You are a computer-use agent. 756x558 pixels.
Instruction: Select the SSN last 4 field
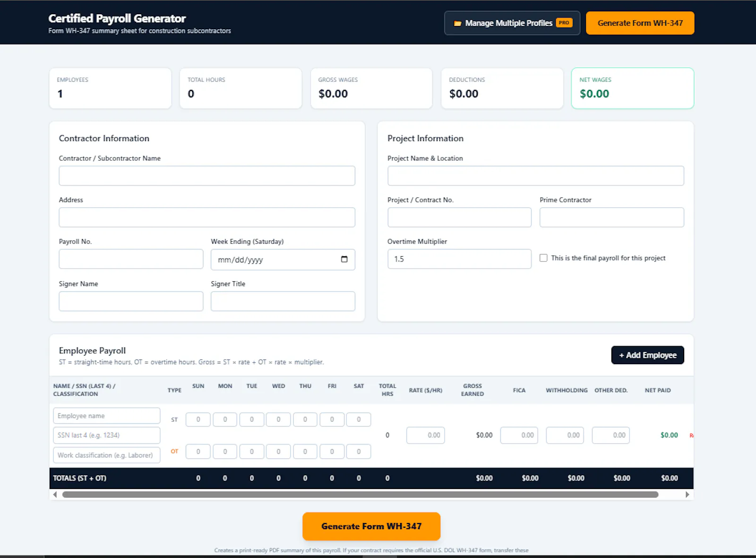tap(107, 435)
